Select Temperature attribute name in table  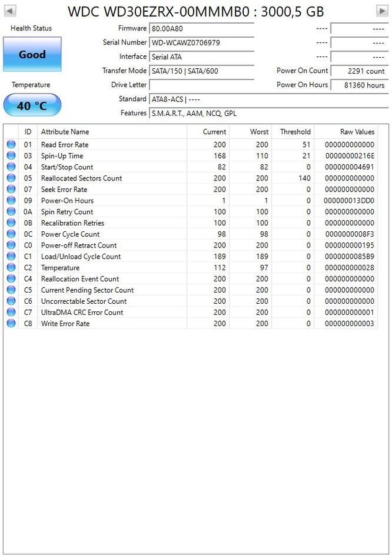(x=60, y=268)
